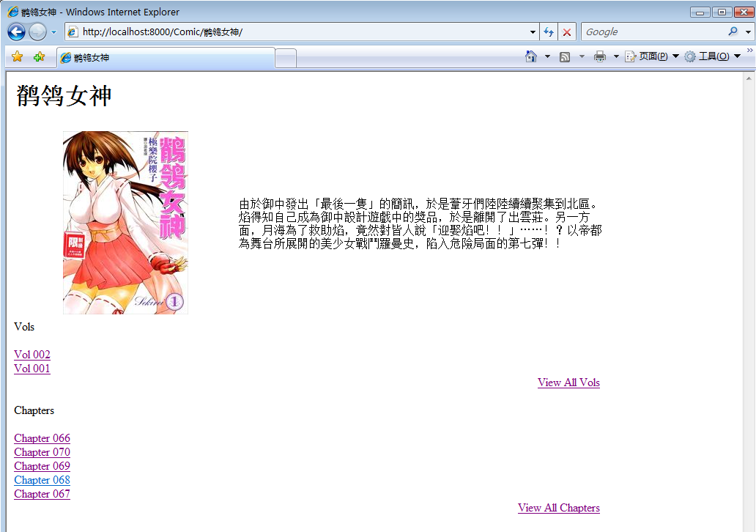756x532 pixels.
Task: Open the 页面(P) menu
Action: pos(652,56)
